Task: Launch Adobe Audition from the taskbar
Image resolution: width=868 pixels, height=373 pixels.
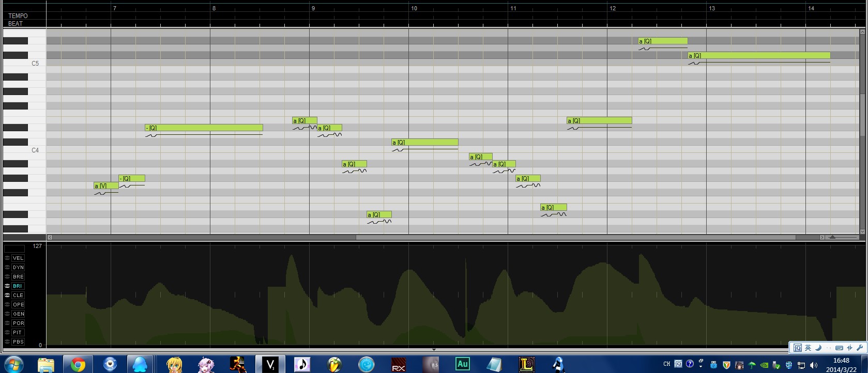Action: click(x=462, y=364)
